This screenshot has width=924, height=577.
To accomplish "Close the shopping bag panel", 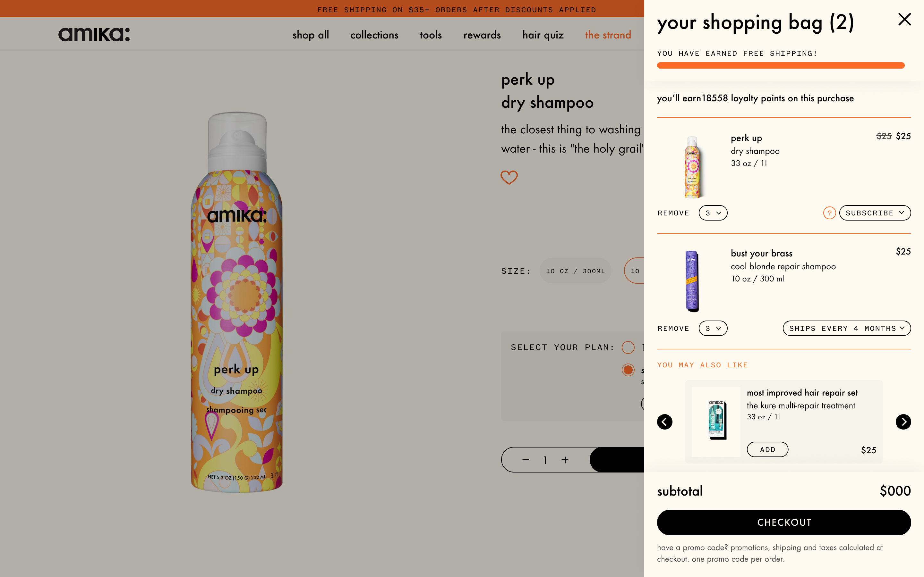I will (904, 20).
